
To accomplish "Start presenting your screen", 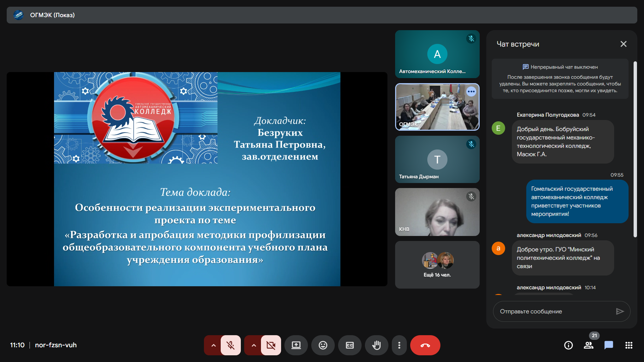I will 296,345.
